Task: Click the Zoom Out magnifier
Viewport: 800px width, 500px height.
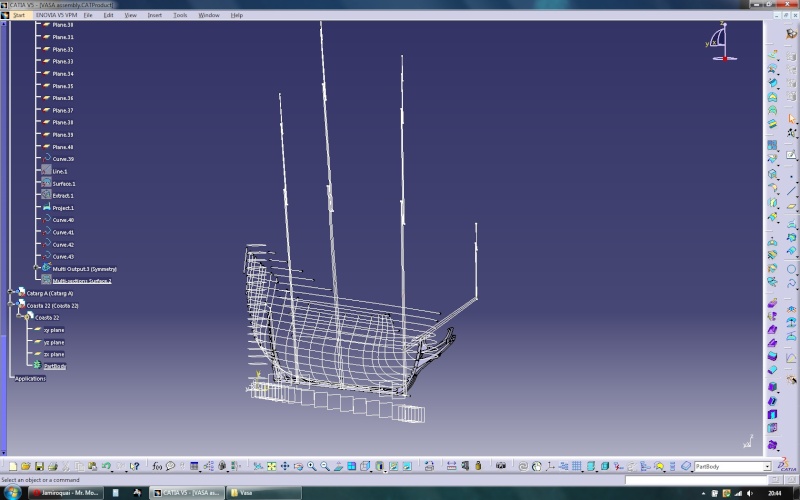Action: click(324, 466)
